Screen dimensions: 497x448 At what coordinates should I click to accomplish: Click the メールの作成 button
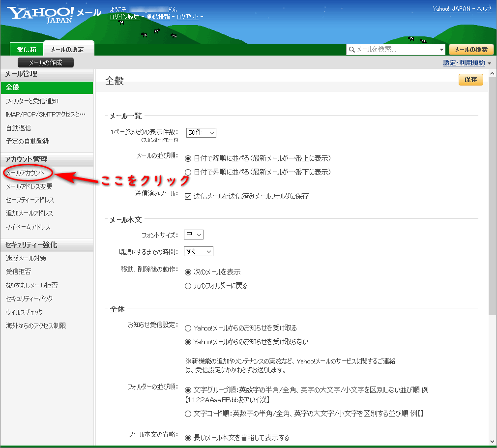pos(45,62)
